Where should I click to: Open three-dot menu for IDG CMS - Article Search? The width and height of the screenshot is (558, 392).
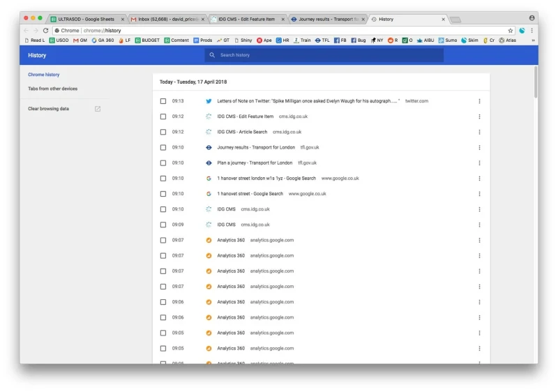click(479, 132)
